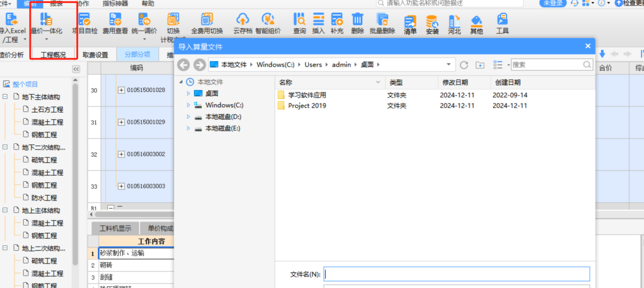Expand 本地磁盘(E:) in folder tree
The width and height of the screenshot is (644, 288).
click(188, 128)
